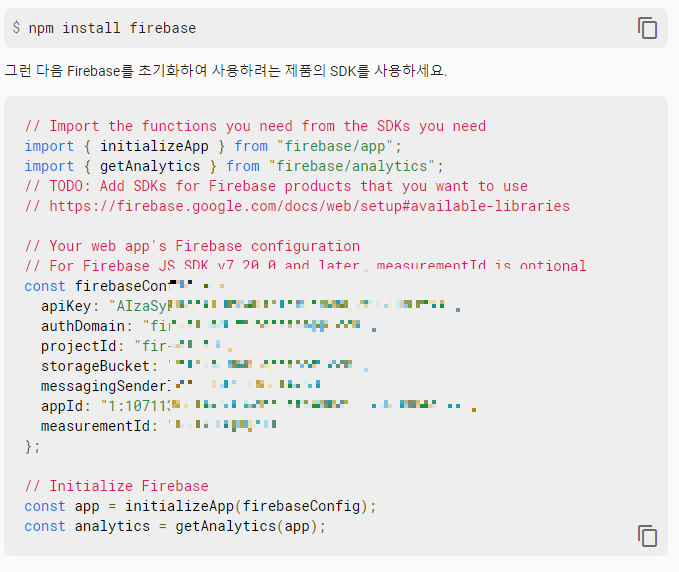Image resolution: width=679 pixels, height=572 pixels.
Task: Click the 'npm install firebase' command text
Action: click(x=112, y=28)
